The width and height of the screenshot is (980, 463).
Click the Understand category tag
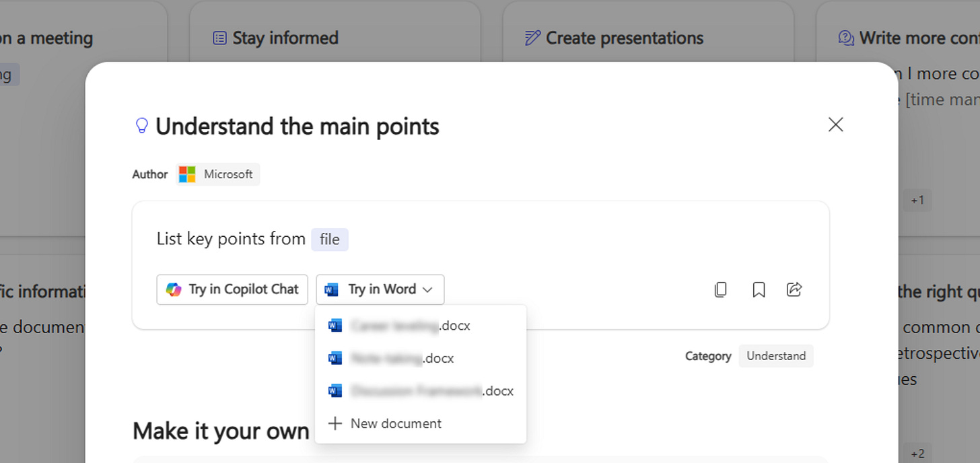(x=776, y=355)
